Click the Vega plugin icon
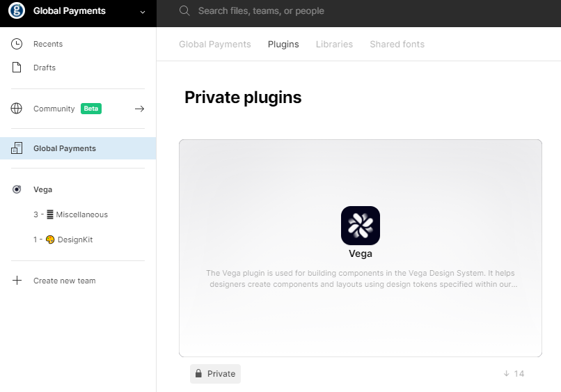561x392 pixels. [x=361, y=226]
